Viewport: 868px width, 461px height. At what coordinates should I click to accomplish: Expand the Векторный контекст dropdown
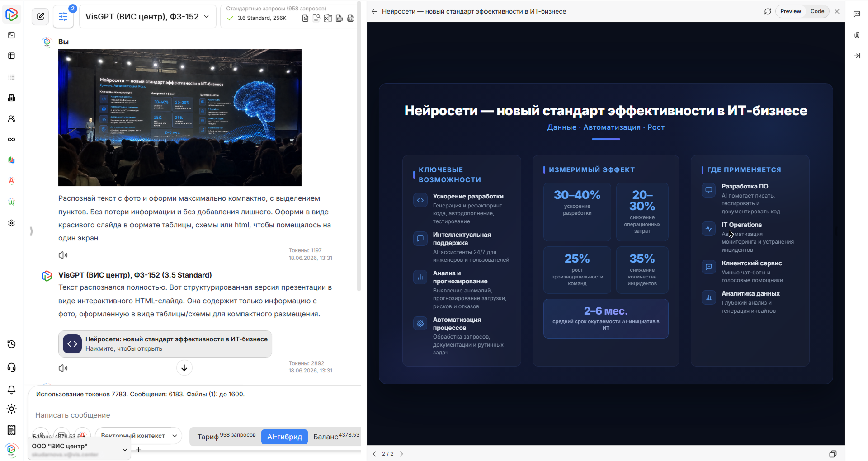pyautogui.click(x=138, y=436)
